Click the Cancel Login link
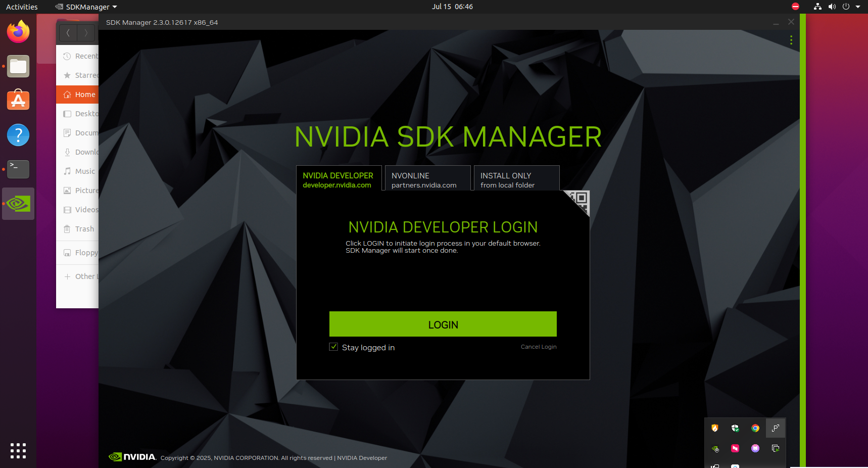 click(539, 347)
